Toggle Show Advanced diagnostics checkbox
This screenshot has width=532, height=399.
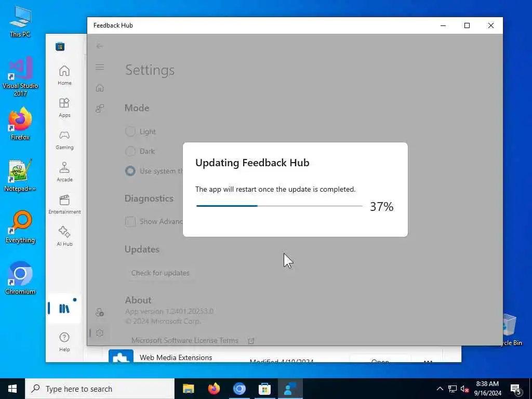[130, 221]
